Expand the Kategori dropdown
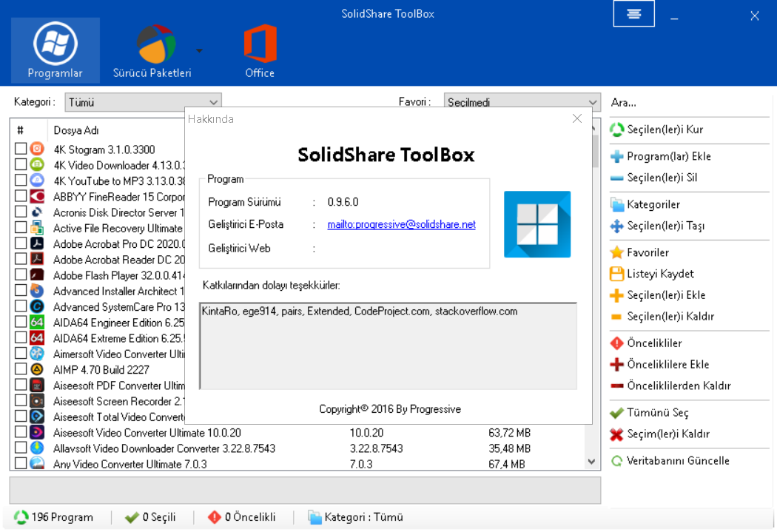This screenshot has height=532, width=777. [x=213, y=103]
